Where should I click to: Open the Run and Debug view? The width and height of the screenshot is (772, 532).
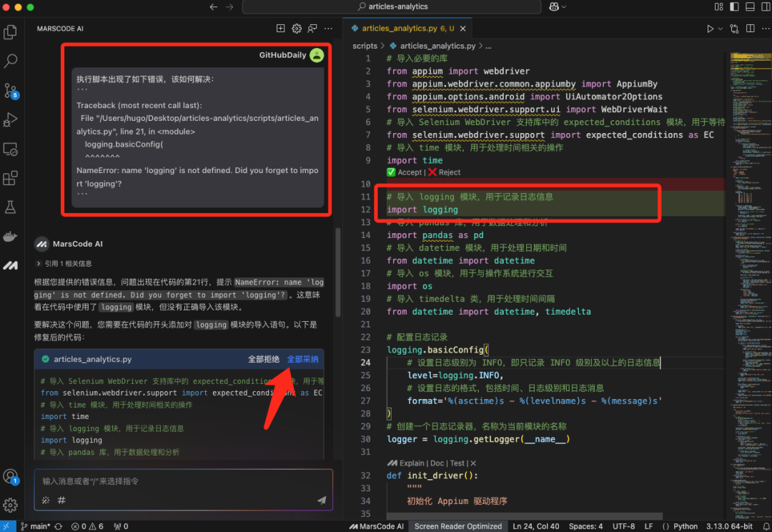click(10, 119)
